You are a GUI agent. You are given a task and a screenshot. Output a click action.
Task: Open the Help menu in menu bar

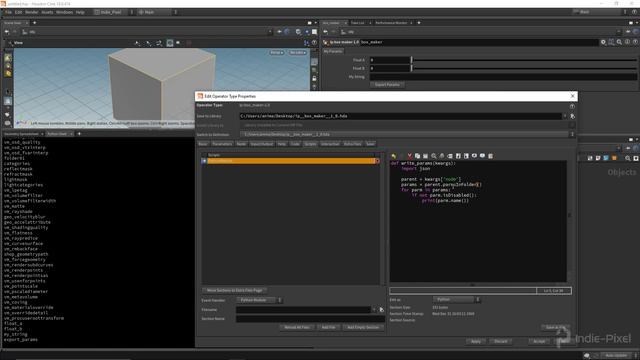[80, 12]
